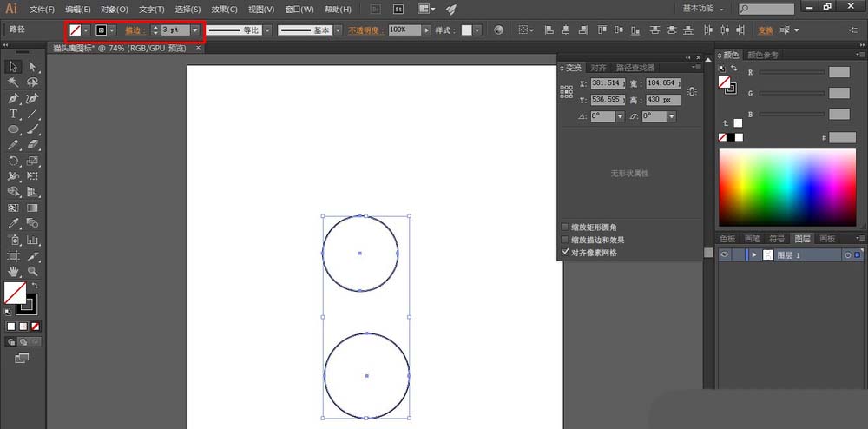Expand the 图层 1 layer arrow

(x=754, y=255)
